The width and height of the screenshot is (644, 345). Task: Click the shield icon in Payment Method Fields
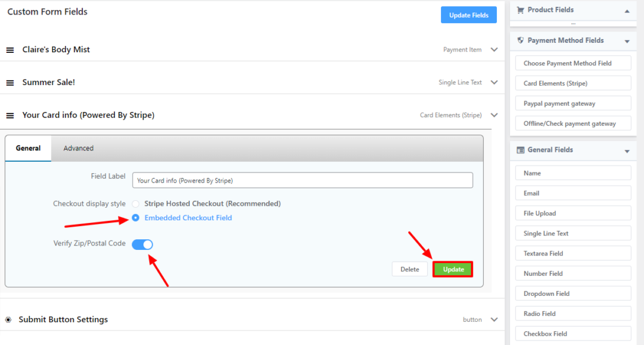520,40
